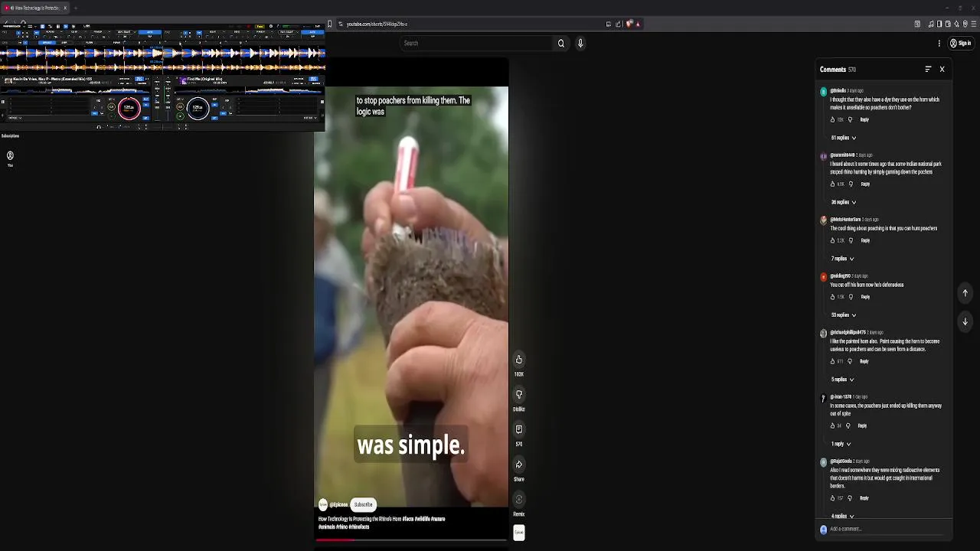Dislike the 'hunt poachers' comment
This screenshot has width=980, height=551.
(x=851, y=241)
